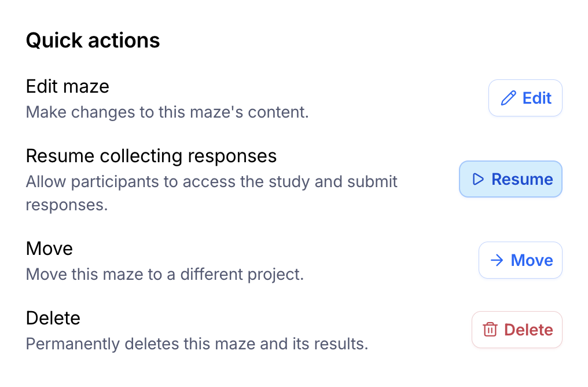The height and width of the screenshot is (387, 588).
Task: Click the Edit maze row title
Action: 68,87
